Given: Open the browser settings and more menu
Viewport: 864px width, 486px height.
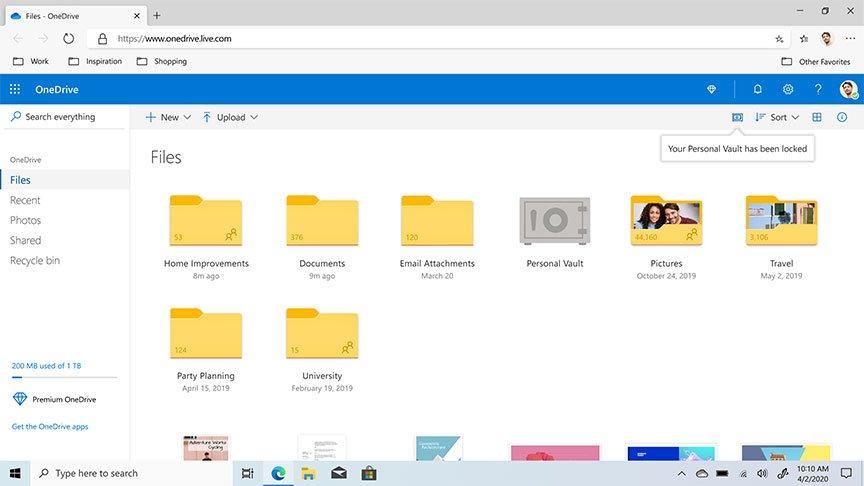Looking at the screenshot, I should pyautogui.click(x=850, y=39).
